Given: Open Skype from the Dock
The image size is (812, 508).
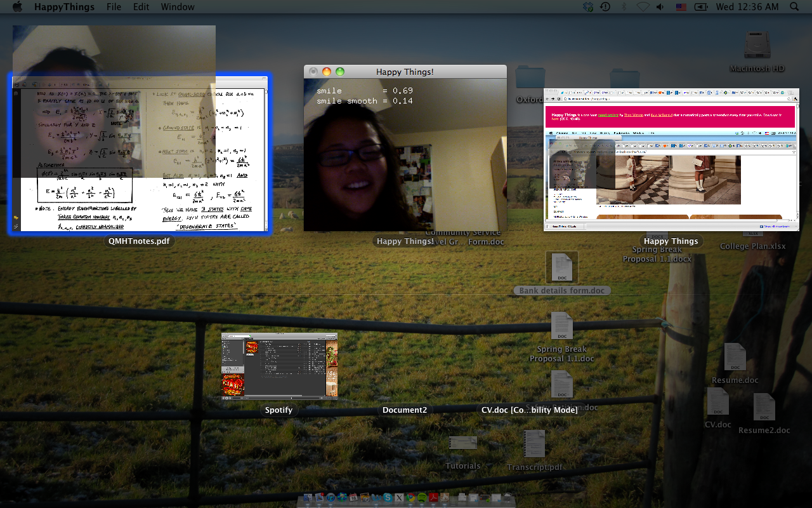Looking at the screenshot, I should coord(388,497).
